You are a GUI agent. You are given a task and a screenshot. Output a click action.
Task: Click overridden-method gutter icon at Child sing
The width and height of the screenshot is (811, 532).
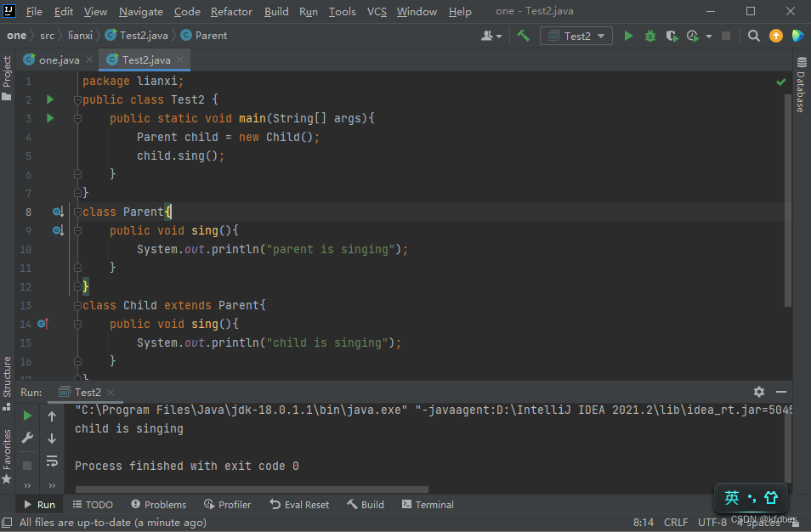click(x=43, y=324)
